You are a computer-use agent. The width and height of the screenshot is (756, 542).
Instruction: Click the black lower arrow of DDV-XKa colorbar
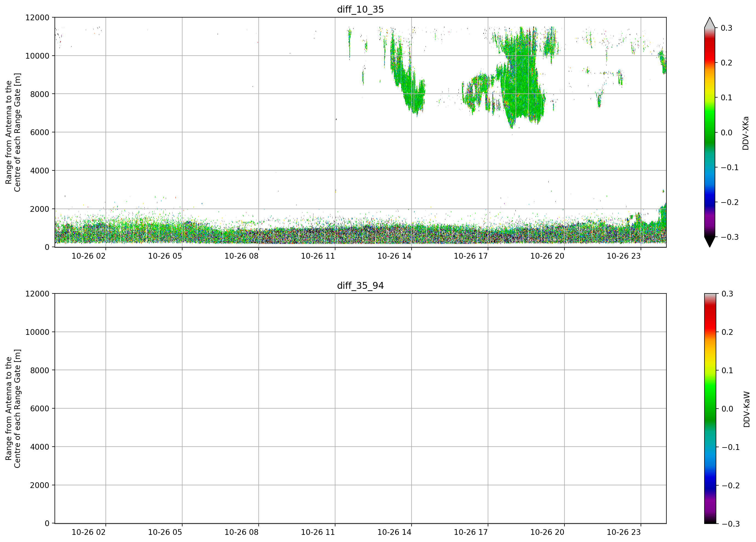[710, 242]
